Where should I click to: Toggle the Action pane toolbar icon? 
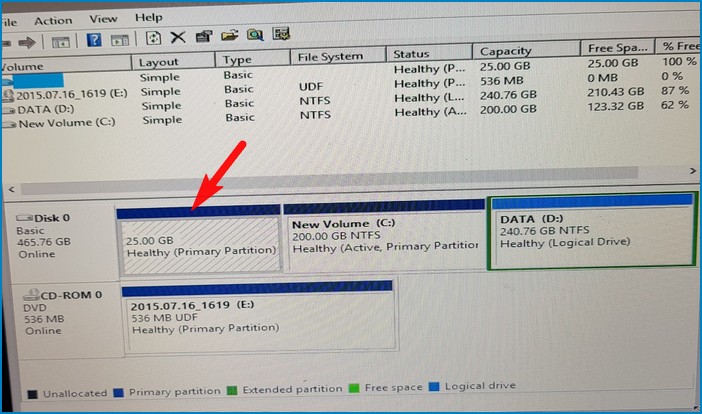(x=119, y=40)
